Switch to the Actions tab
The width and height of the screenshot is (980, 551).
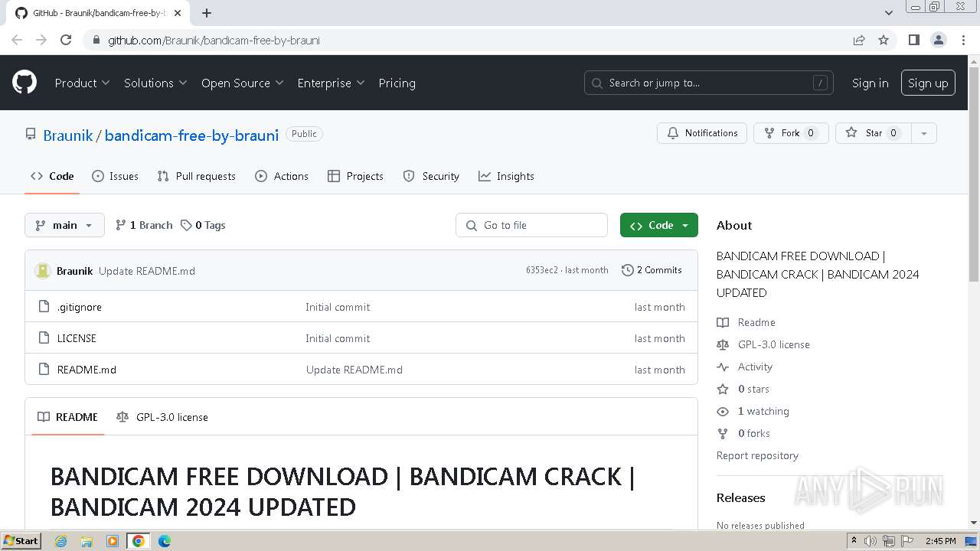point(282,176)
